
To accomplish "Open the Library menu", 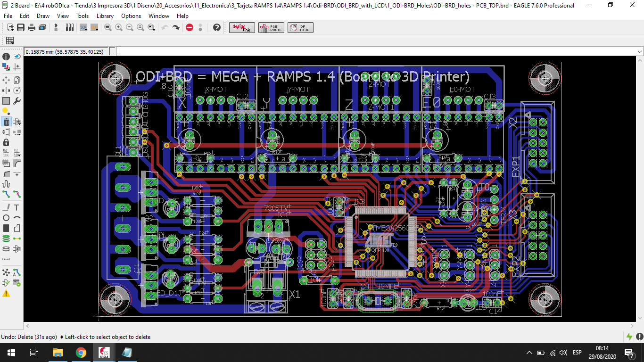I will click(105, 16).
